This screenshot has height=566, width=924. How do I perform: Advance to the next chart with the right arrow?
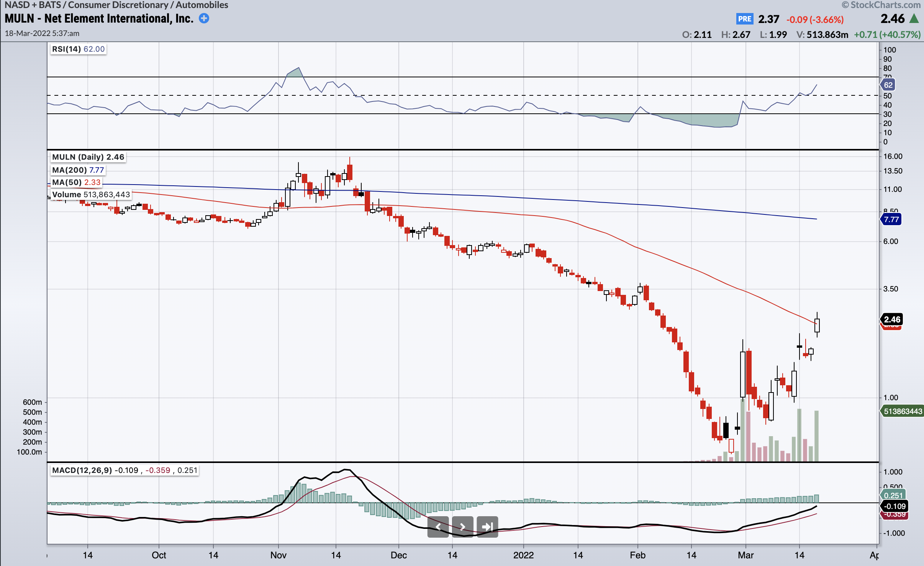[x=463, y=527]
